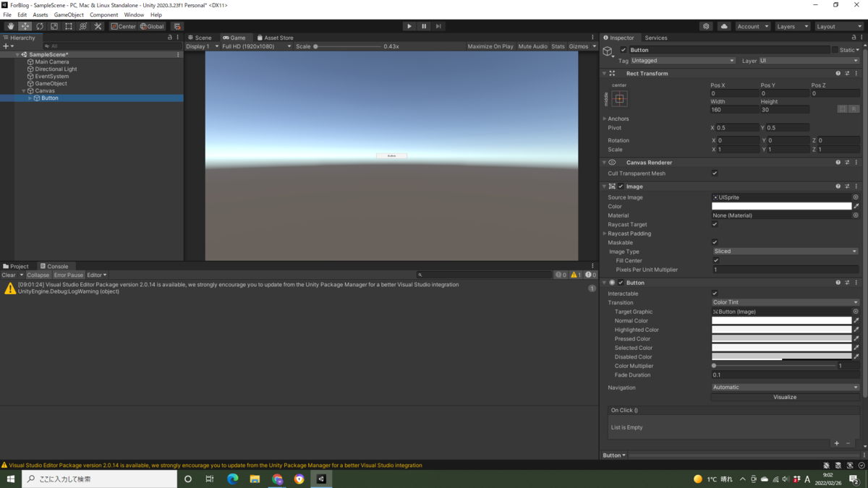Select the Rect Transform tool
This screenshot has height=488, width=868.
click(x=69, y=26)
